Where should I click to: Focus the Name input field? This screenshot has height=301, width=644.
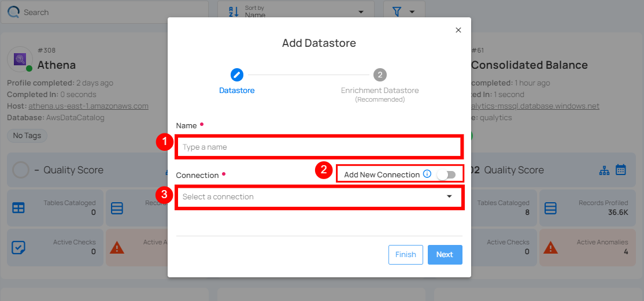click(319, 147)
